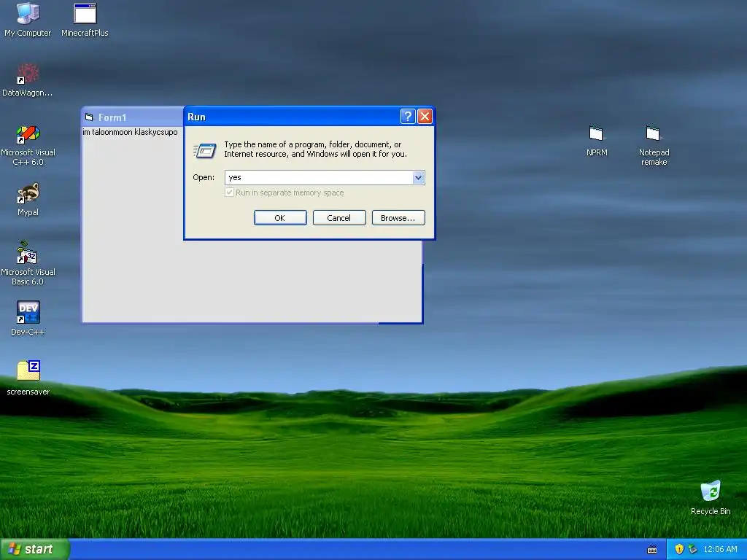The width and height of the screenshot is (747, 560).
Task: Expand the Open combo box dropdown arrow
Action: (418, 178)
